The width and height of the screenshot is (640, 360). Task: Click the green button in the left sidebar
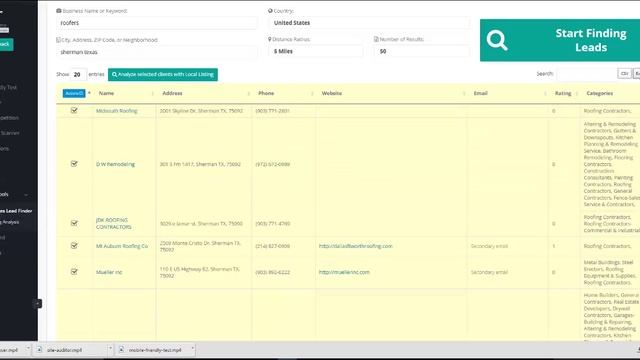[x=6, y=44]
